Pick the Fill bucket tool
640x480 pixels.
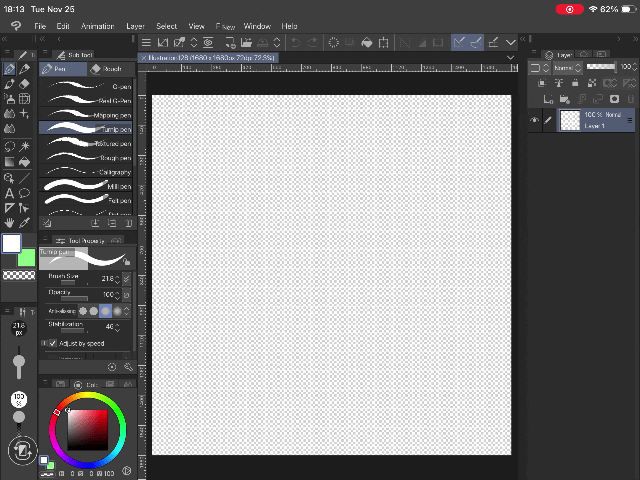[x=25, y=162]
